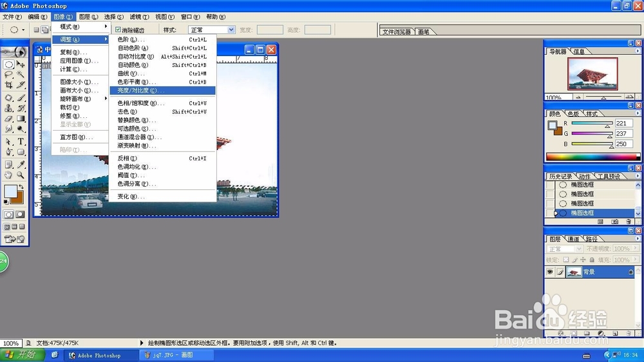
Task: Expand the 模式 submenu
Action: (80, 26)
